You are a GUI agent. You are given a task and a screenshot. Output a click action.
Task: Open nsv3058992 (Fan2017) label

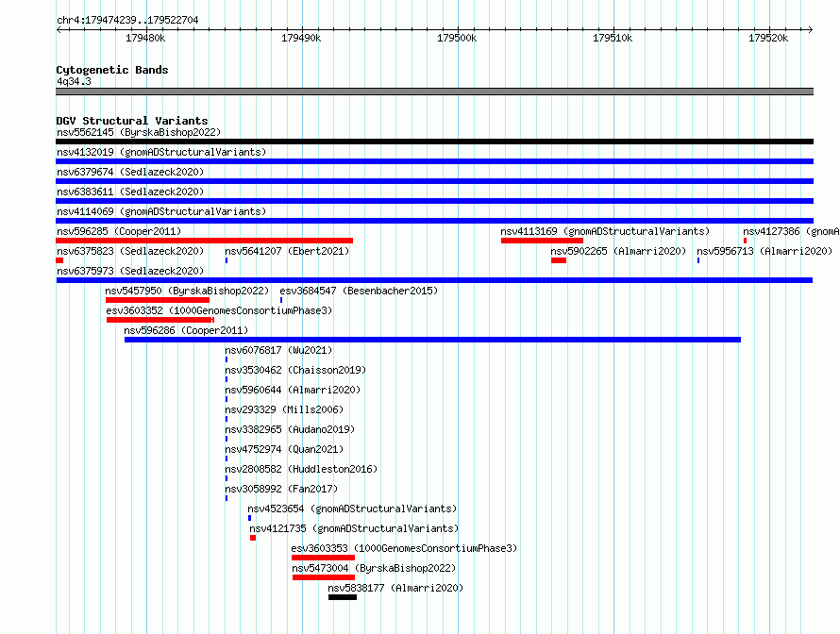(281, 489)
